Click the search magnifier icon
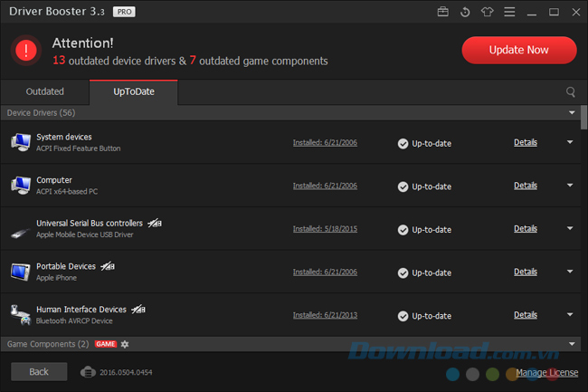The height and width of the screenshot is (392, 588). click(571, 92)
